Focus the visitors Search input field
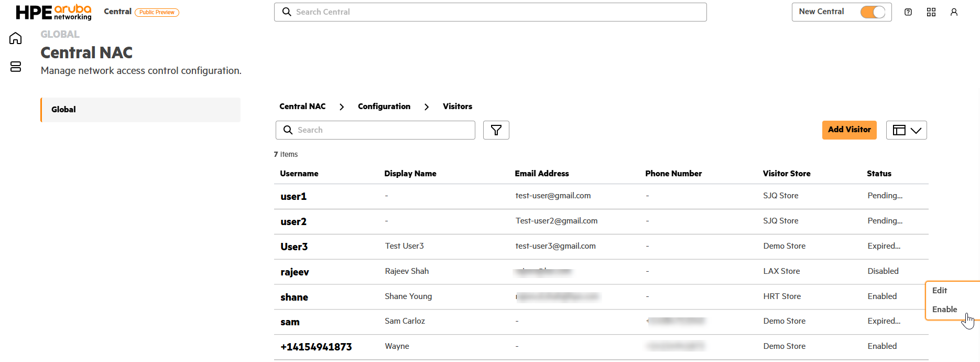Image resolution: width=980 pixels, height=362 pixels. click(375, 130)
